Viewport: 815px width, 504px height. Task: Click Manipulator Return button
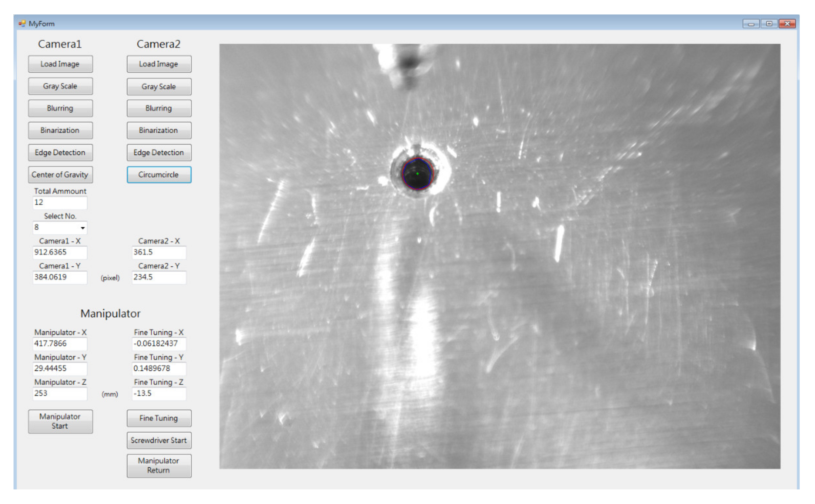(x=159, y=466)
